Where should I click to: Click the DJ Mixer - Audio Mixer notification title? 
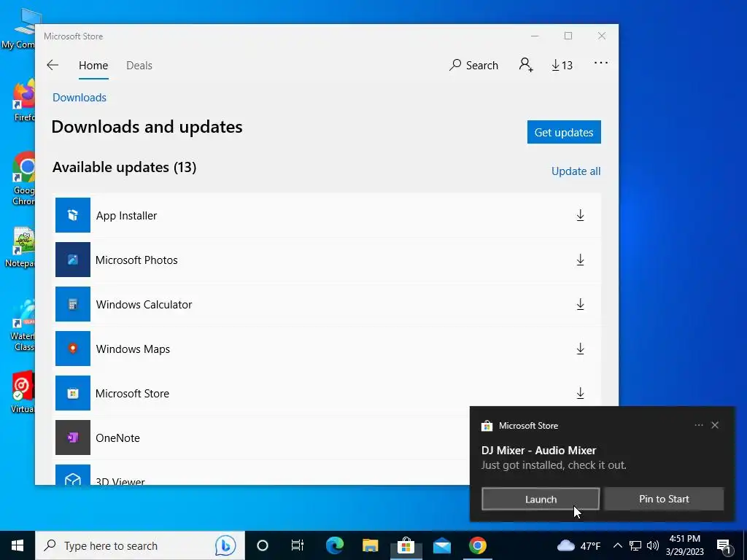point(539,451)
